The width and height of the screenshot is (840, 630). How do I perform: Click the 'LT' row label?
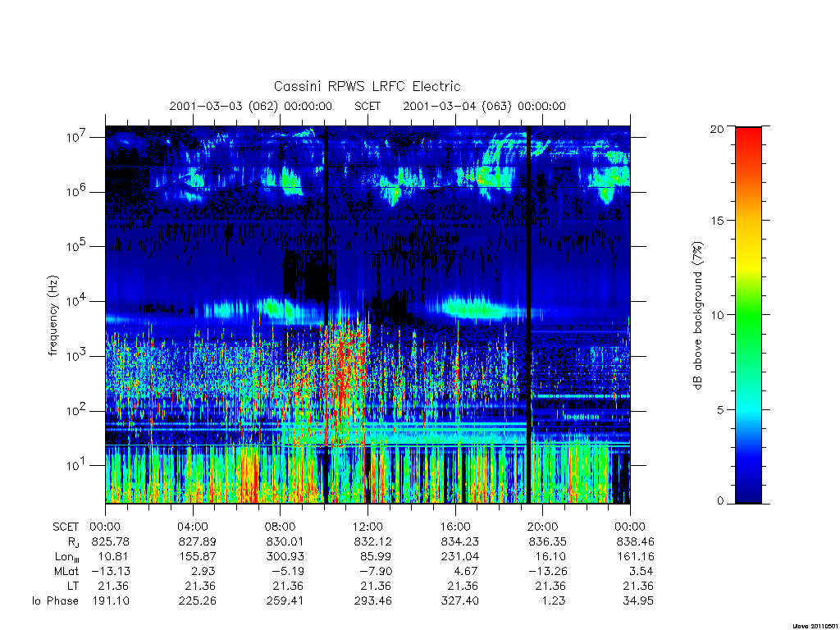73,586
